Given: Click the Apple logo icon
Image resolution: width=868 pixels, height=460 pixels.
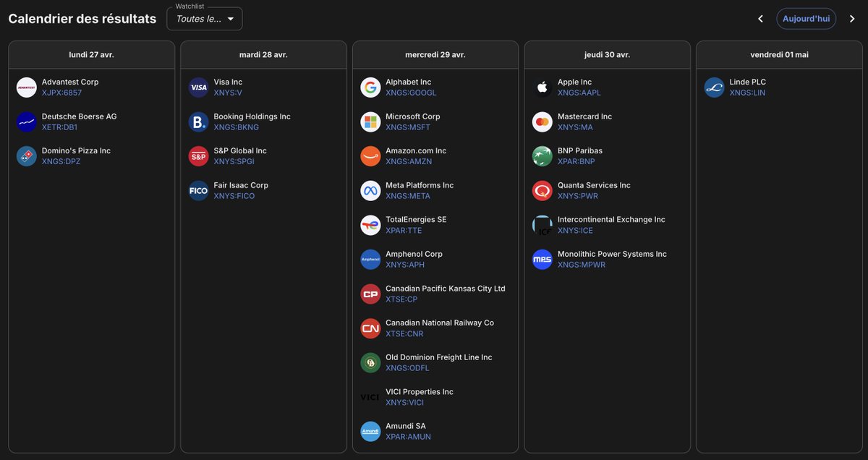Looking at the screenshot, I should [x=542, y=88].
